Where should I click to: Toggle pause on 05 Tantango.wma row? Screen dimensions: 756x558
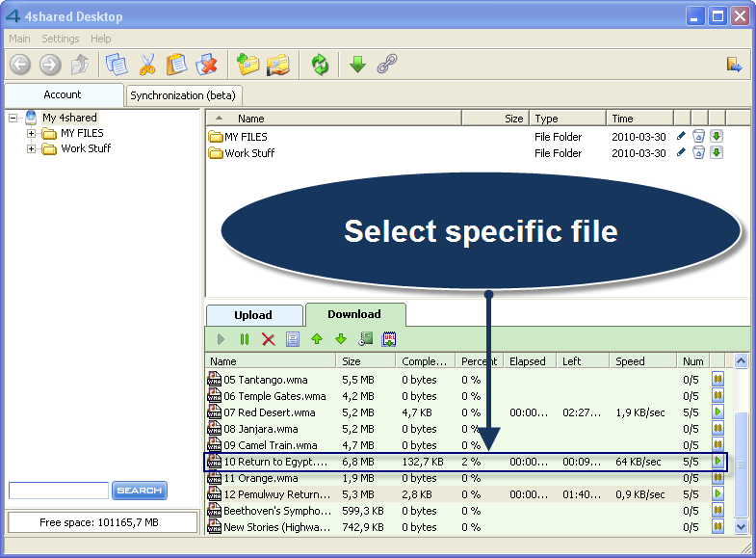click(717, 379)
